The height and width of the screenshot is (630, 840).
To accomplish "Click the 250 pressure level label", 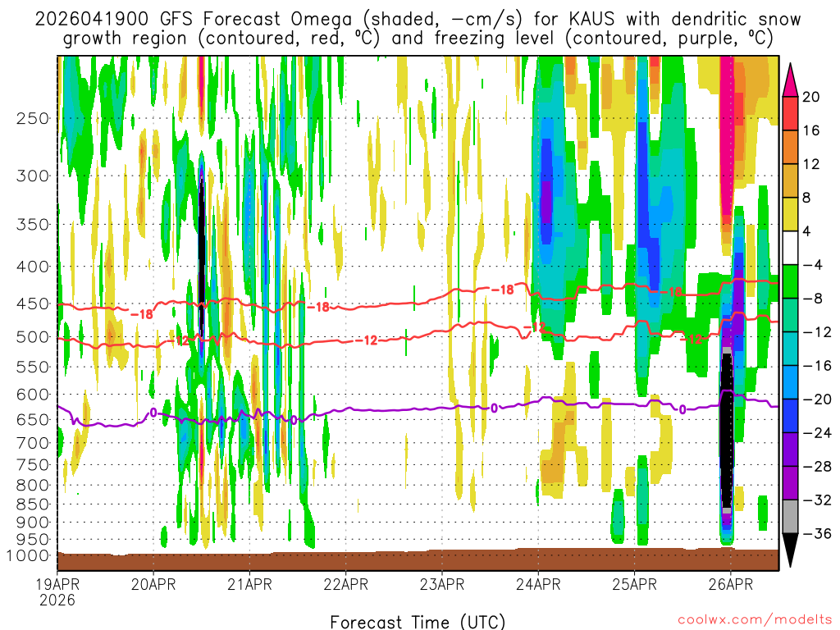I will click(x=33, y=118).
